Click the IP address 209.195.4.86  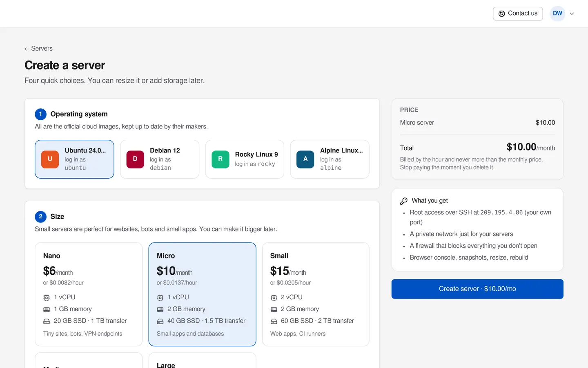point(501,213)
